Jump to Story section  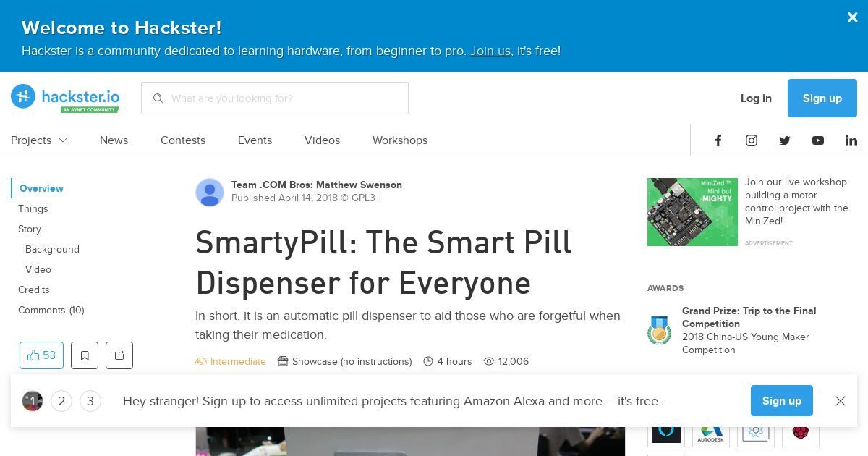[30, 229]
